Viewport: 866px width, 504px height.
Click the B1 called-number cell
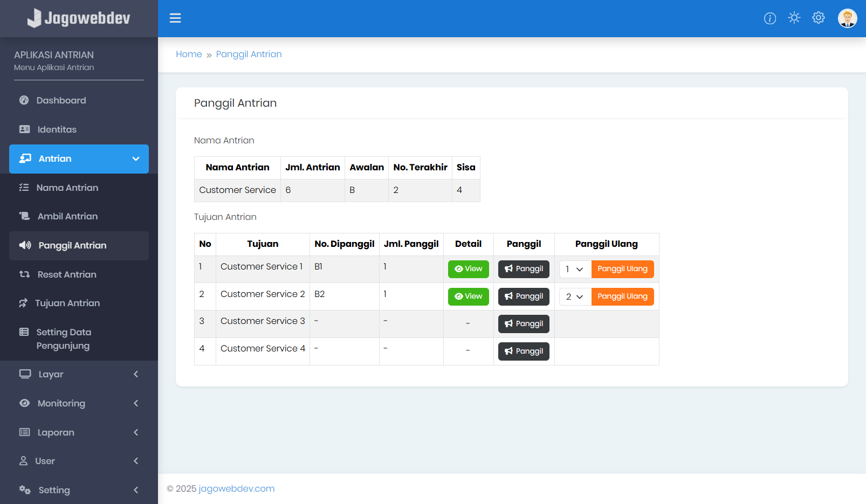[x=345, y=269]
